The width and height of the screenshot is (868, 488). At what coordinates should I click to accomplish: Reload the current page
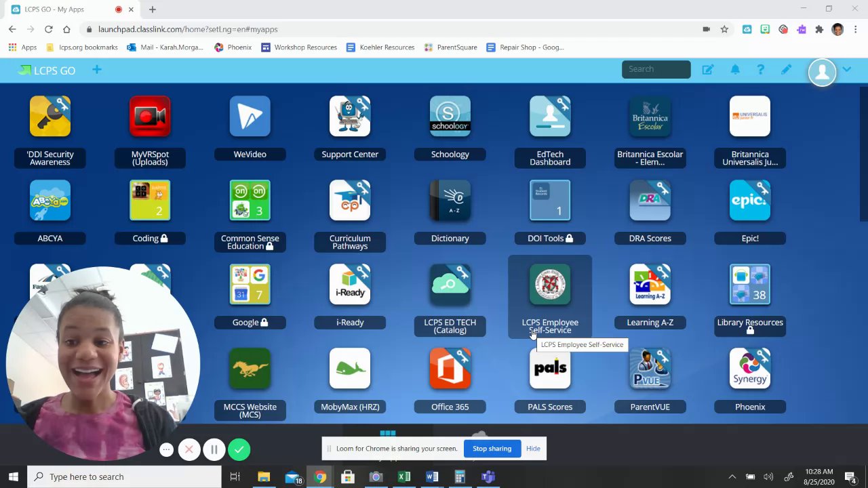pos(49,29)
